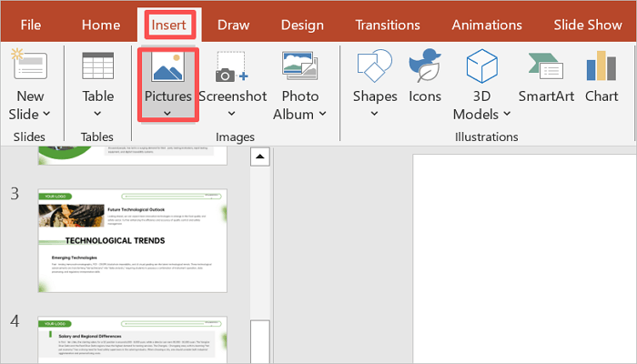This screenshot has height=364, width=637.
Task: Click the slide panel scrollbar handle
Action: (260, 341)
